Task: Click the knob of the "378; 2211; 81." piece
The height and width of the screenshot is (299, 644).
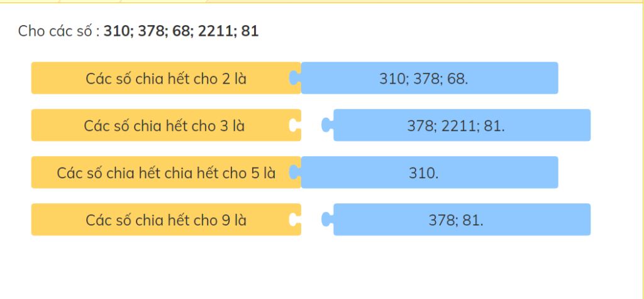Action: (x=327, y=125)
